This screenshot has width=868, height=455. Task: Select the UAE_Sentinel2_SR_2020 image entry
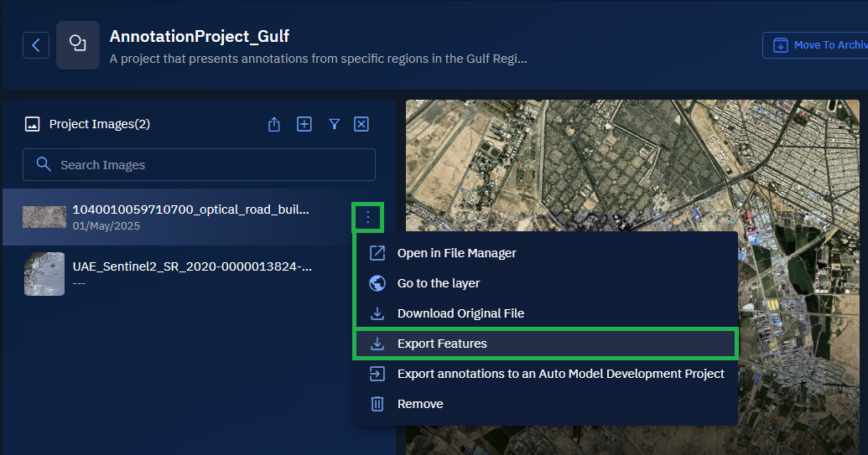click(x=191, y=273)
